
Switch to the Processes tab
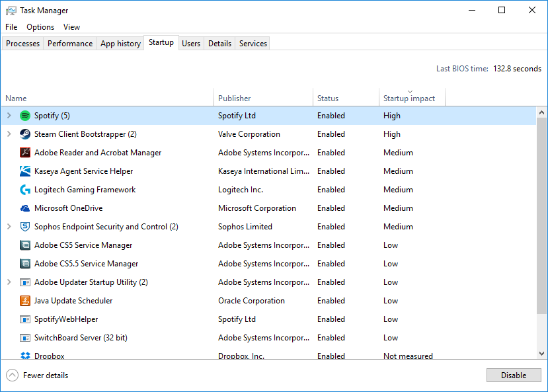tap(22, 43)
